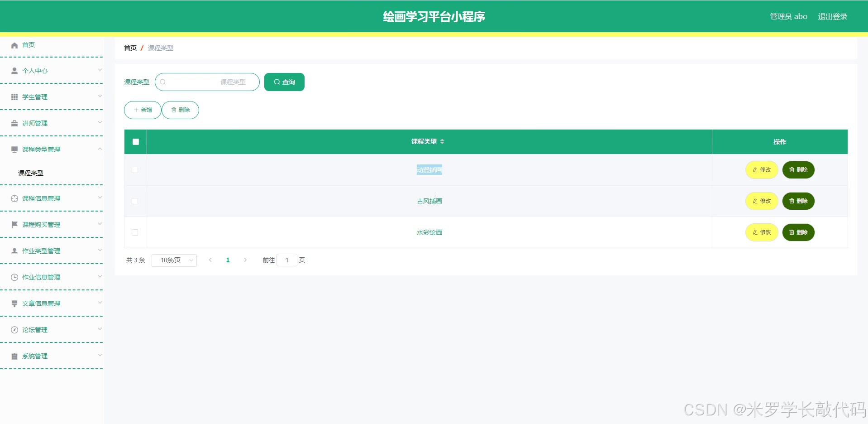The image size is (868, 424).
Task: Check the select-all checkbox in table header
Action: 135,142
